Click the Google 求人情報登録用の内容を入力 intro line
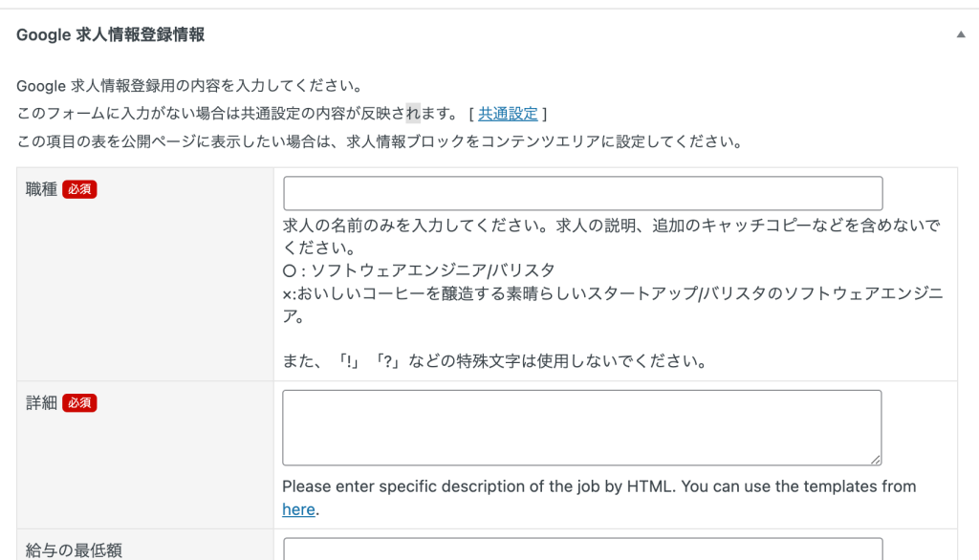 click(190, 86)
